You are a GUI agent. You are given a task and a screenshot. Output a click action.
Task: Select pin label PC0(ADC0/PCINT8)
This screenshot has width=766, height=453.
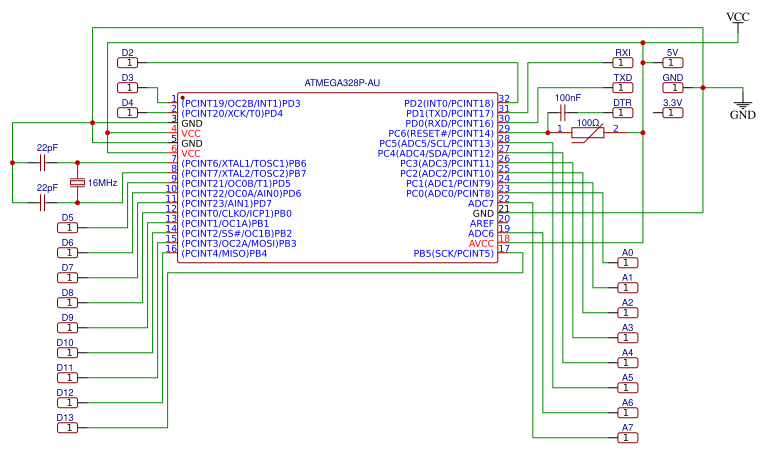pyautogui.click(x=450, y=194)
